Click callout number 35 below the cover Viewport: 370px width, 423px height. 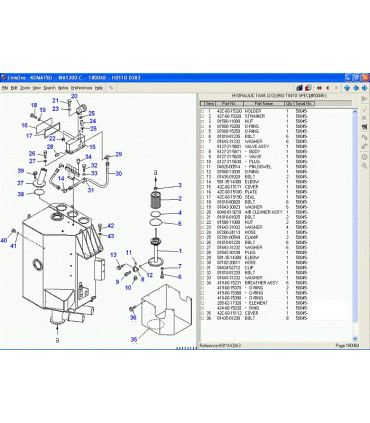134,339
